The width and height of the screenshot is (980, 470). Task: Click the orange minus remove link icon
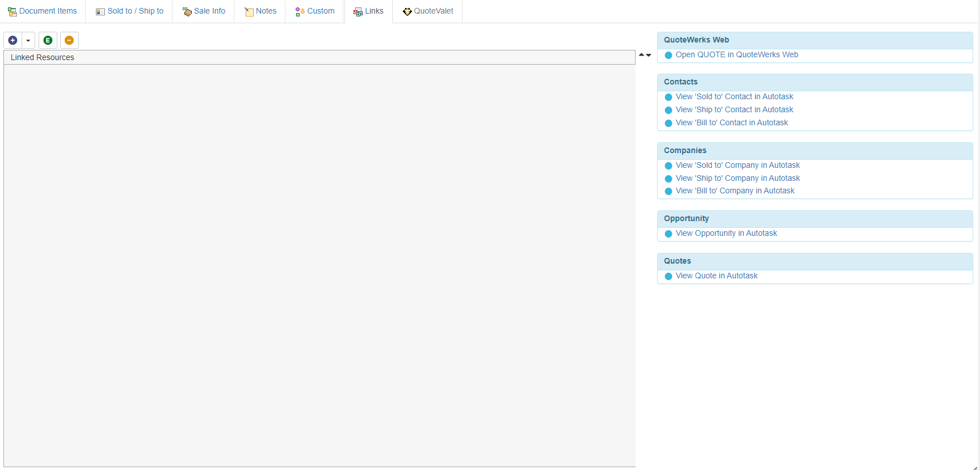click(x=69, y=40)
